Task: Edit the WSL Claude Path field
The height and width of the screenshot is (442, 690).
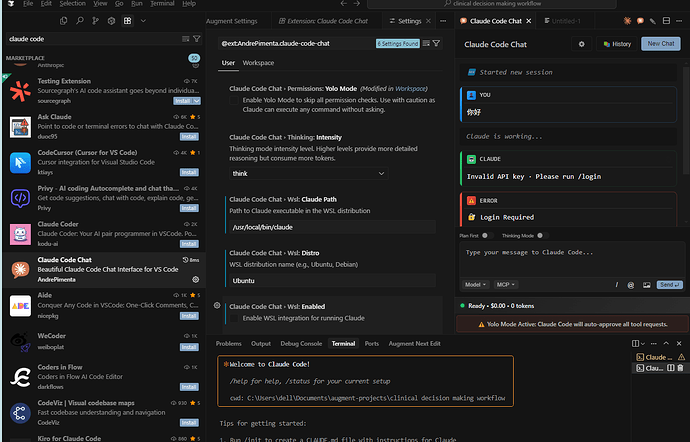Action: click(x=332, y=227)
